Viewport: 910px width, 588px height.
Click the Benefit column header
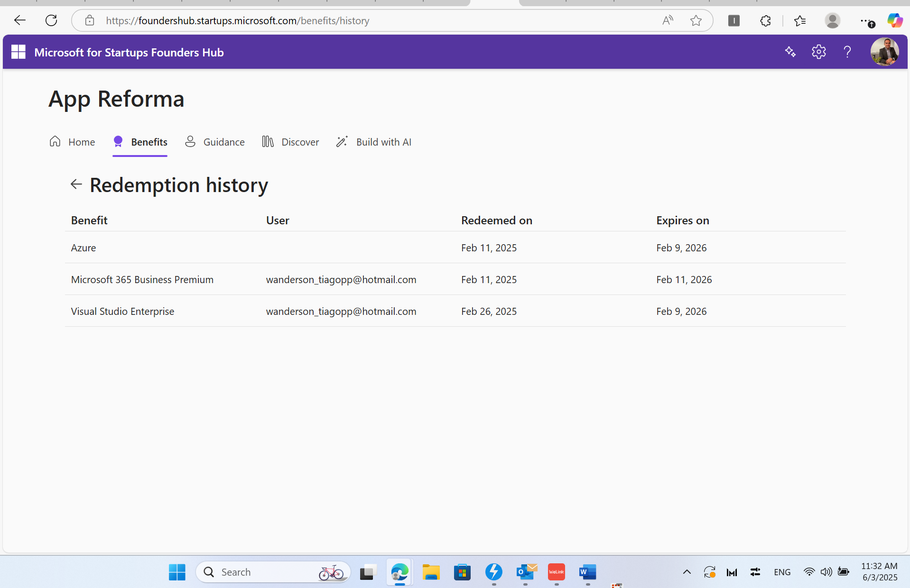89,220
